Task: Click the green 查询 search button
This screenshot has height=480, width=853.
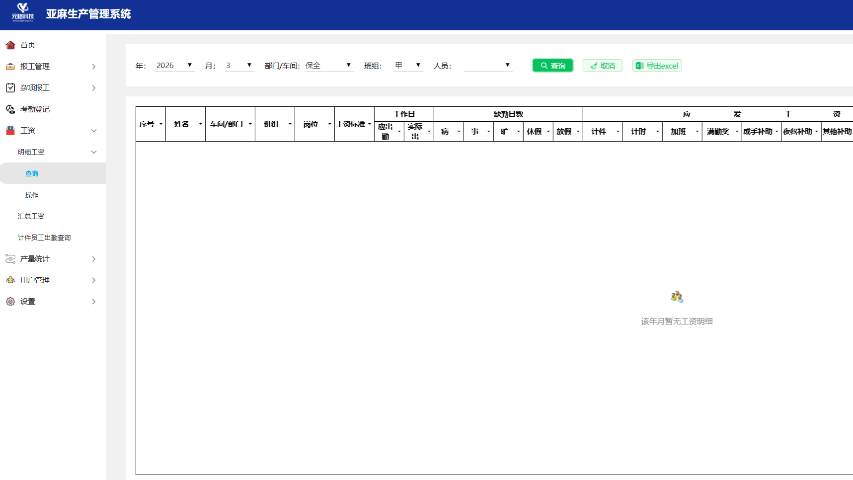Action: coord(552,66)
